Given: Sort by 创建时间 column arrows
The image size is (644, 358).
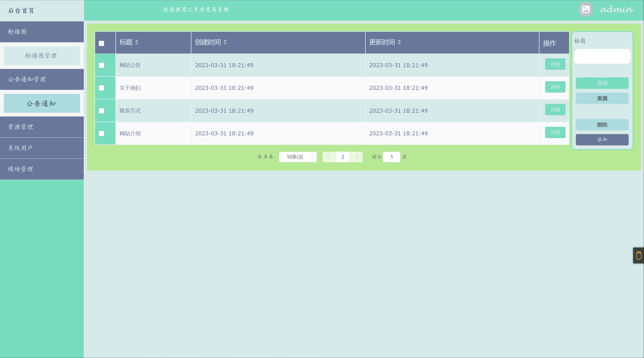Looking at the screenshot, I should coord(225,42).
